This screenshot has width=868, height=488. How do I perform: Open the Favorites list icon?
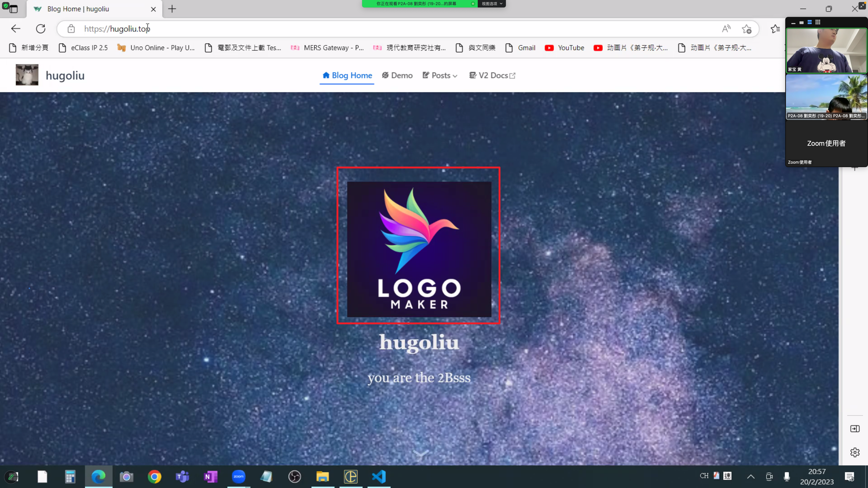[775, 29]
